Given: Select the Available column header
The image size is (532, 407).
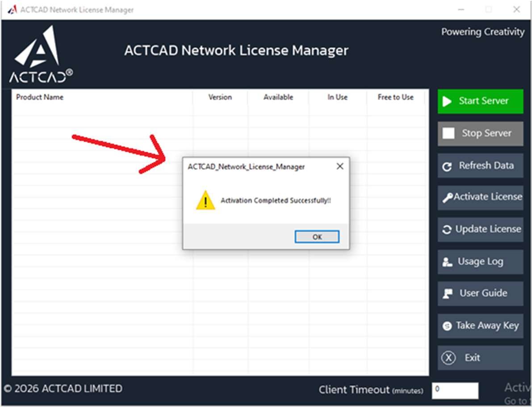Looking at the screenshot, I should (278, 97).
